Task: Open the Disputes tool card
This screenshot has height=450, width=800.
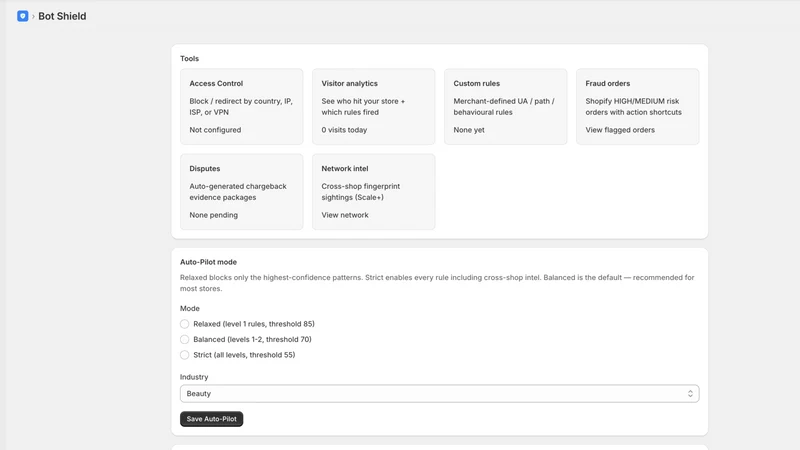Action: (x=241, y=192)
